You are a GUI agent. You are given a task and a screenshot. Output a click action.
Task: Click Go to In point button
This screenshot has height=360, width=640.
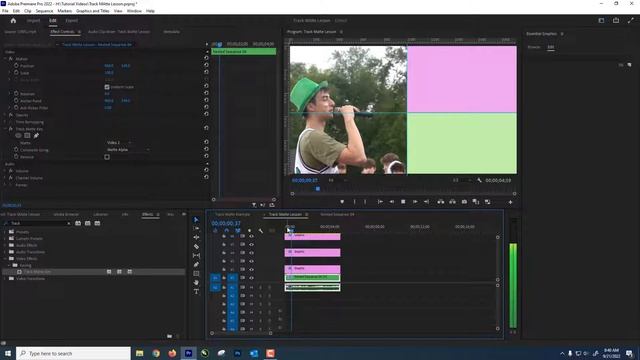point(380,202)
